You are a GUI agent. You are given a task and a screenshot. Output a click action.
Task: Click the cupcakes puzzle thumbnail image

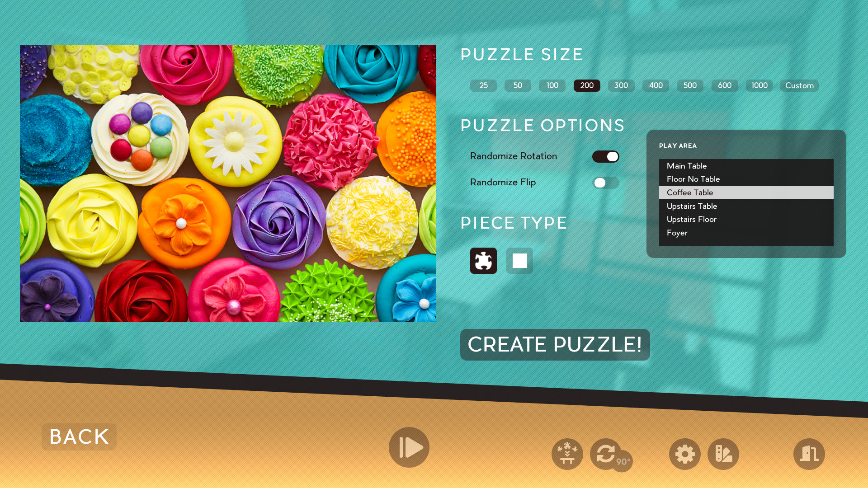pos(228,183)
